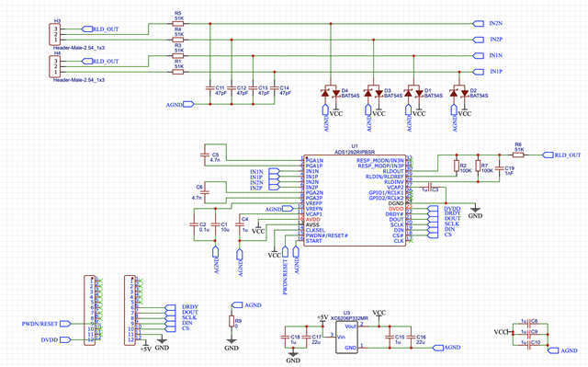Select capacitor C6 4.7n

tap(205, 192)
